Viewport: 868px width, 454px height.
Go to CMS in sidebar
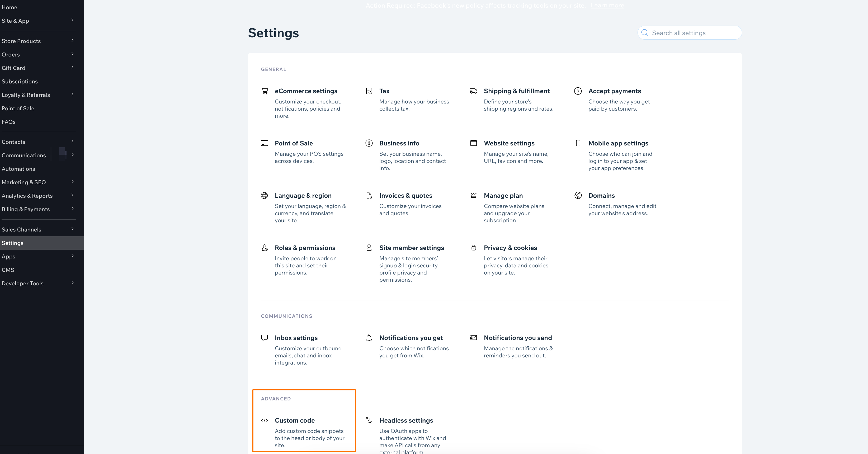point(8,270)
